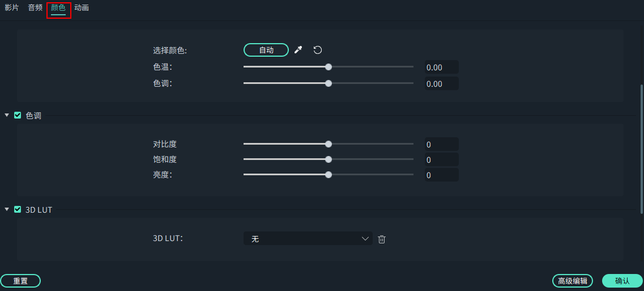
Task: Delete the 3D LUT with trash icon
Action: (382, 239)
